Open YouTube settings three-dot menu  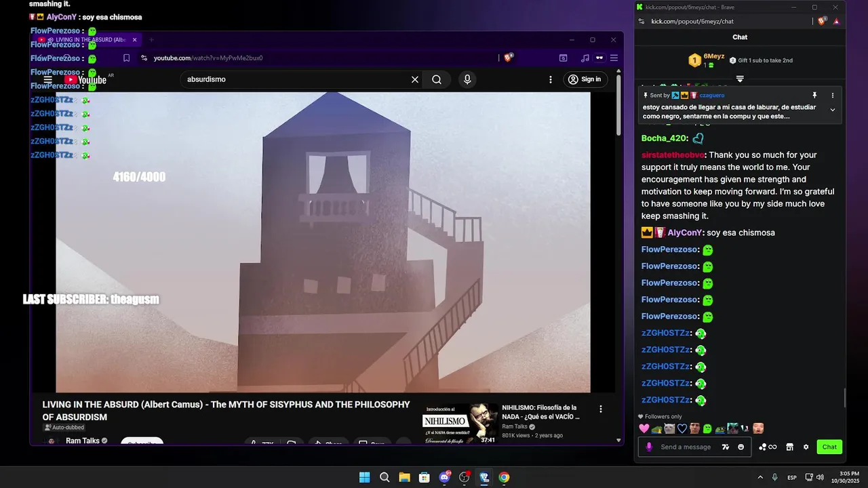coord(551,79)
